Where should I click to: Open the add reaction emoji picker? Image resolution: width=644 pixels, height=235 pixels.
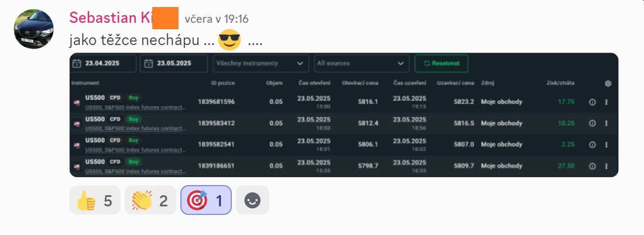tap(252, 201)
